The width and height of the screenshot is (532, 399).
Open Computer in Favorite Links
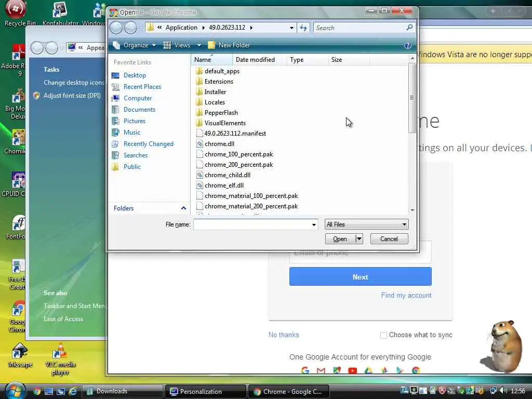[x=137, y=98]
